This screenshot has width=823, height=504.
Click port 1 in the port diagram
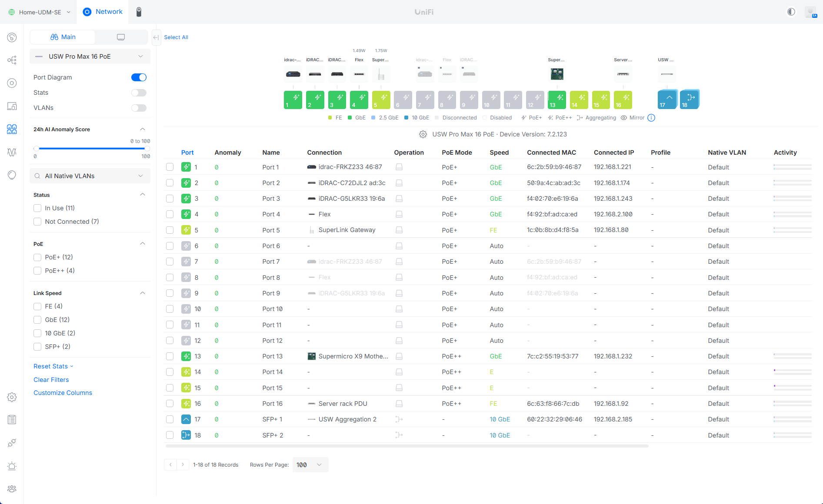coord(293,100)
